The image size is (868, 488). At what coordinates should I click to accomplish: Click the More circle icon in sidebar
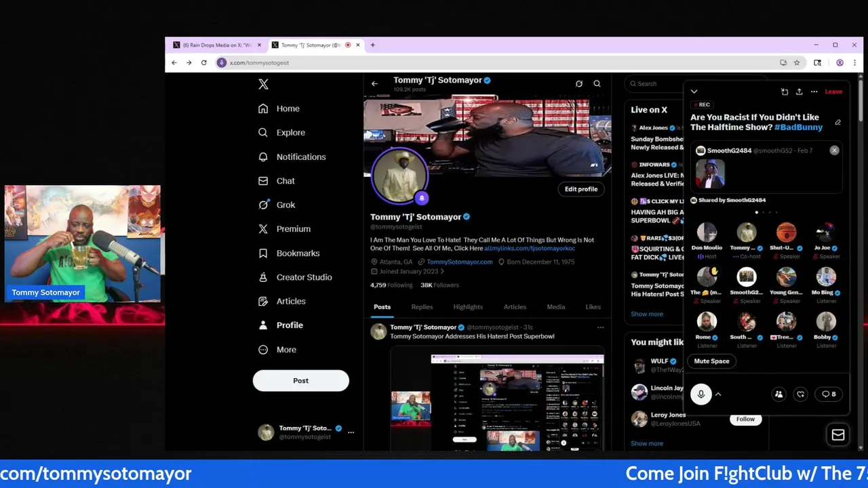pos(263,350)
